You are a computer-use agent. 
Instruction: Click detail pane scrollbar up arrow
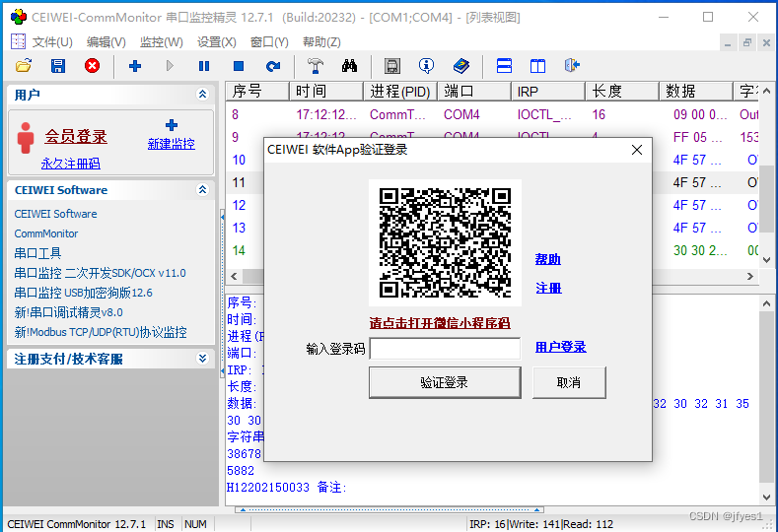[x=766, y=303]
